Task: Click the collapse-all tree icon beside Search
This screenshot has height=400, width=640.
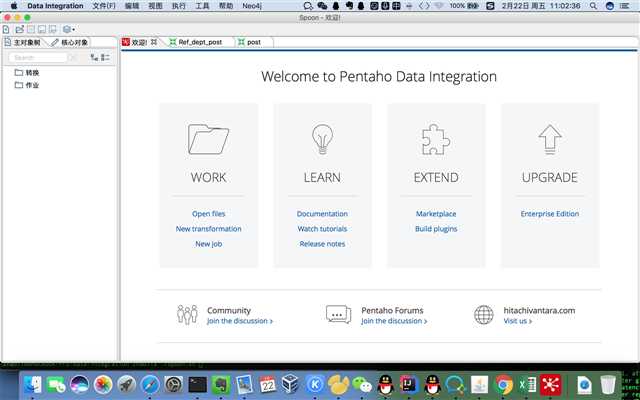Action: click(x=105, y=58)
